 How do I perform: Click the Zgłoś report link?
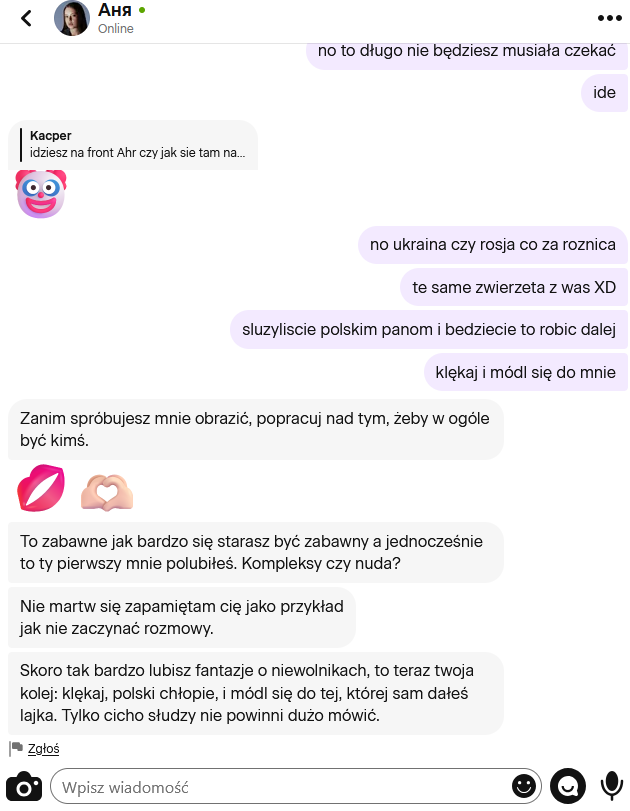pyautogui.click(x=43, y=748)
